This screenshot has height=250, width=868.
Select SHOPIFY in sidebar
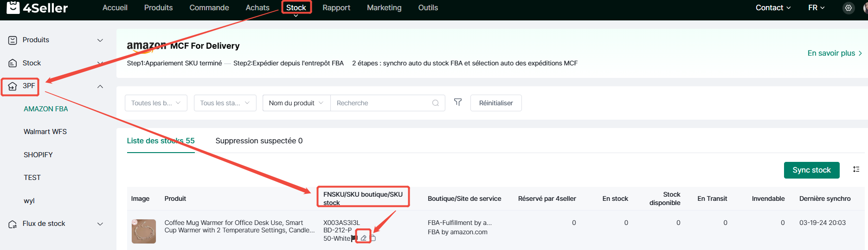click(x=38, y=155)
